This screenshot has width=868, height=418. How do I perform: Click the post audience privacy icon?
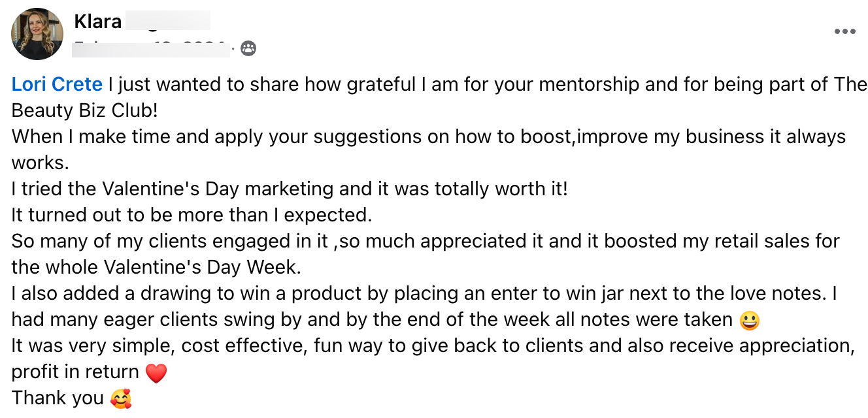[x=248, y=48]
